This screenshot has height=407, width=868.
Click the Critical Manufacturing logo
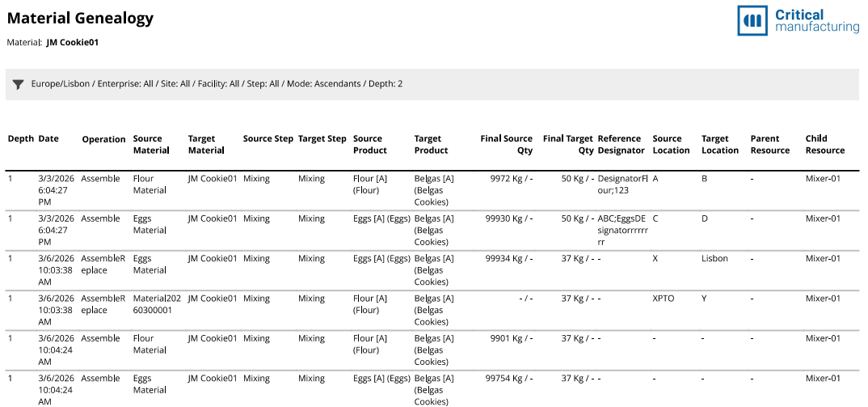click(798, 21)
